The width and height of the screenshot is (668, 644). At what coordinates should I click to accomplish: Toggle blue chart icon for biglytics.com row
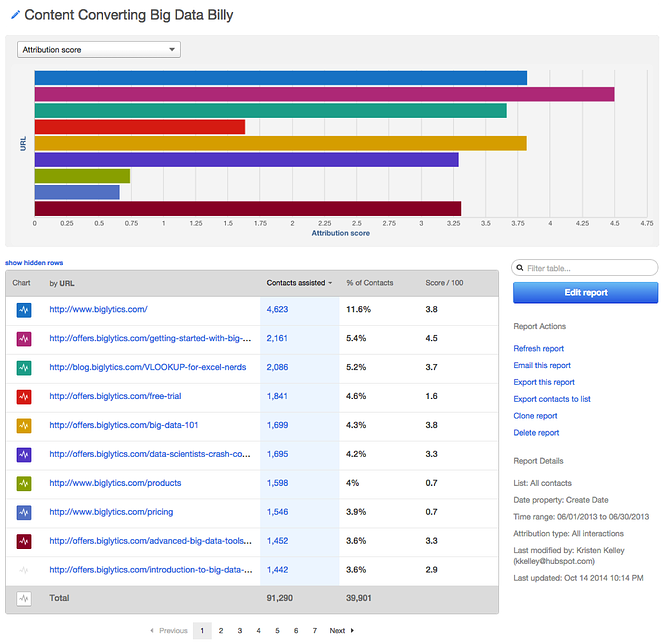[24, 311]
